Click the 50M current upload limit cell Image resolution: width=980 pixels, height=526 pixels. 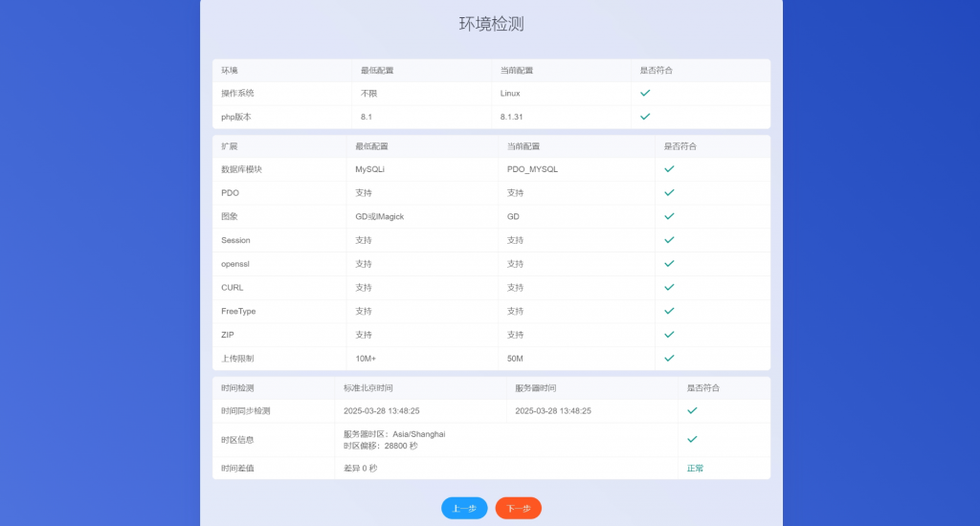515,359
